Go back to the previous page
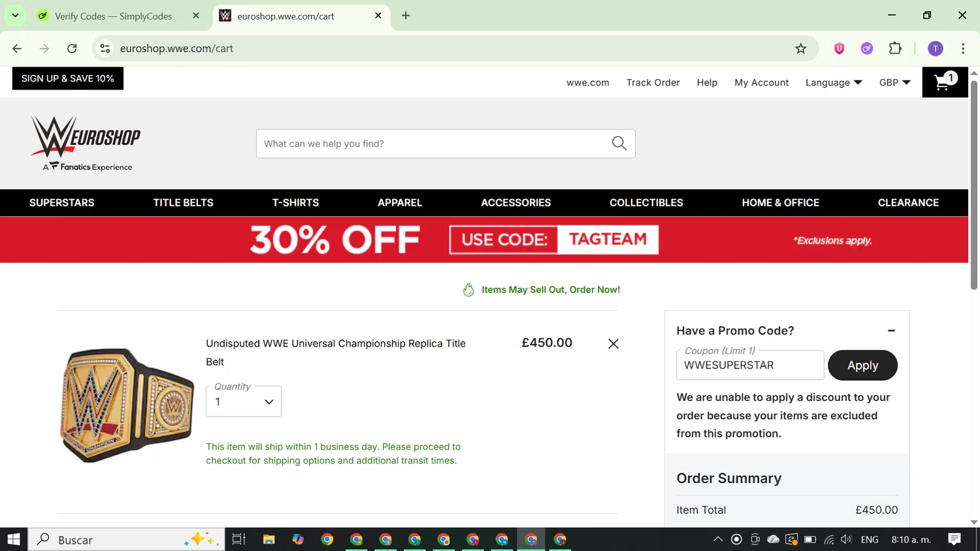 coord(17,48)
